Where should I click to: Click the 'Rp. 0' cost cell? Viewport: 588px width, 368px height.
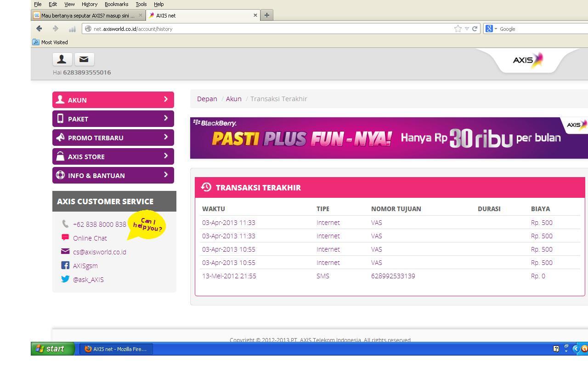(x=538, y=276)
